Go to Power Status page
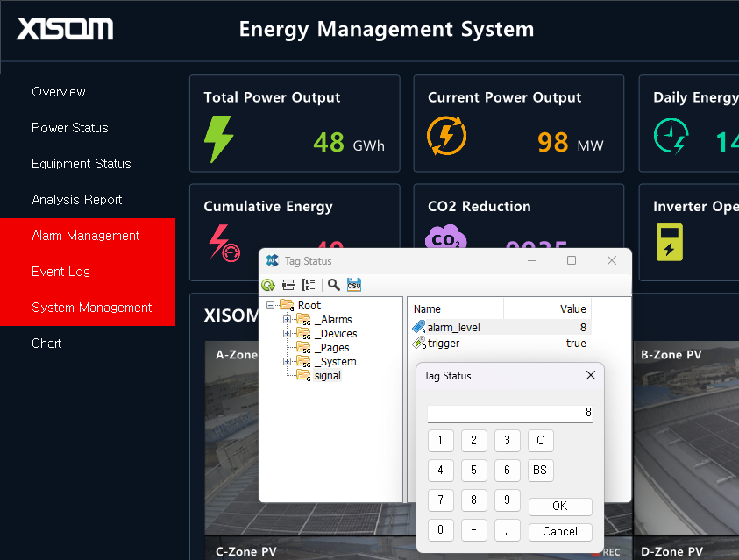The image size is (739, 560). click(x=70, y=128)
